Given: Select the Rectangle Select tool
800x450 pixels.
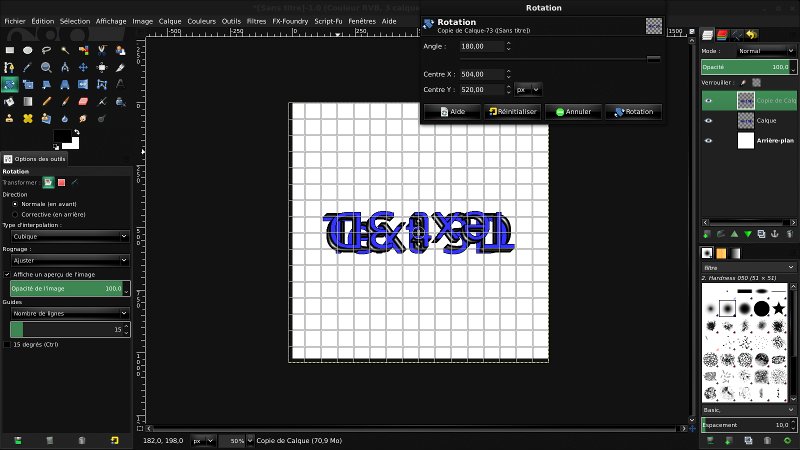Looking at the screenshot, I should [x=10, y=50].
